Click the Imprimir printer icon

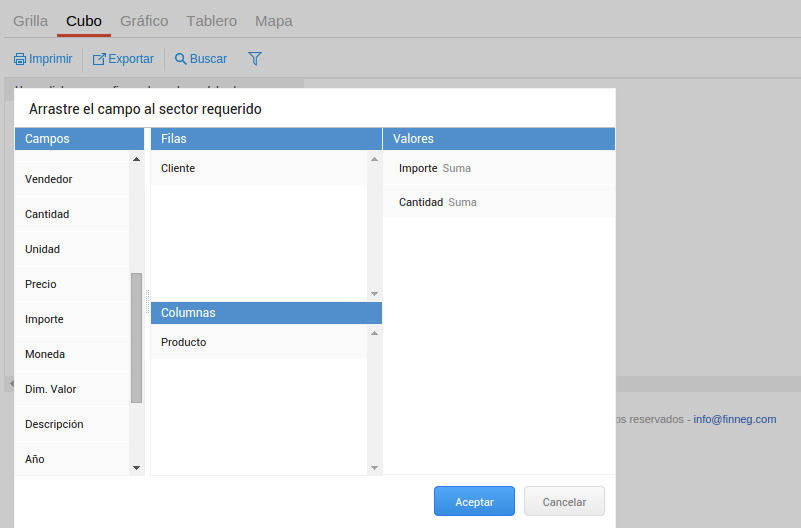coord(19,59)
